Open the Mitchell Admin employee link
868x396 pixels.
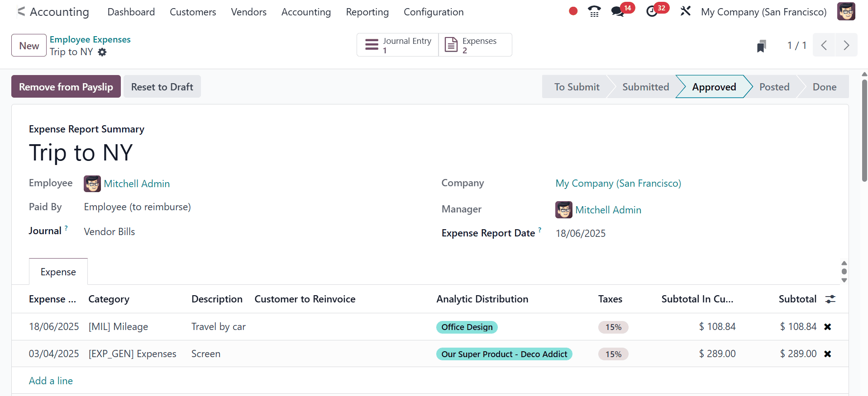pyautogui.click(x=137, y=184)
